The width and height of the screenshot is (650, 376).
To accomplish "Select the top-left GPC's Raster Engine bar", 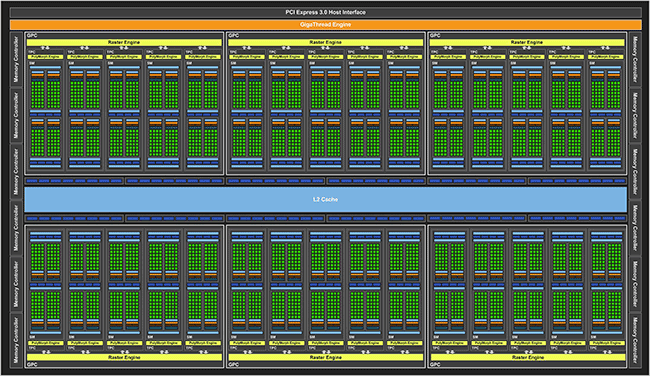I will [x=124, y=42].
